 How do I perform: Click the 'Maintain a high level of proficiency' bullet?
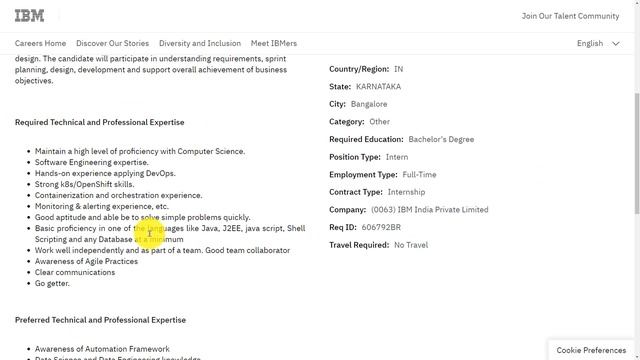[140, 151]
